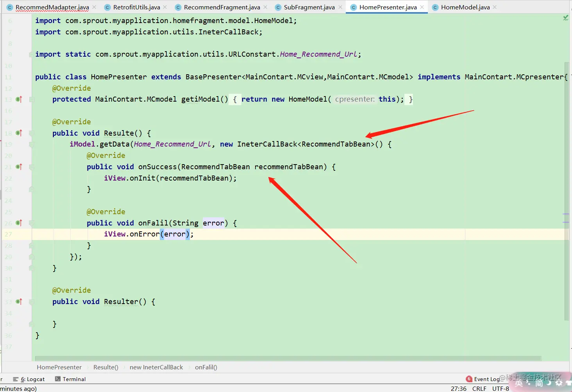Click the override marker beside Resulter()

point(19,302)
